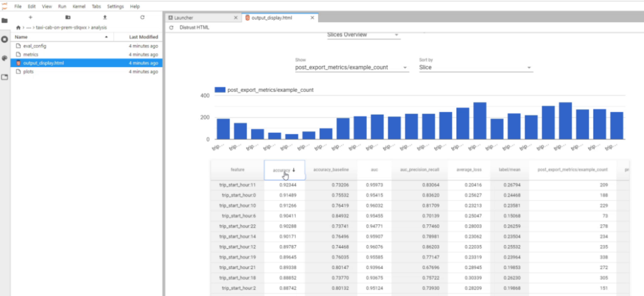
Task: Click the Refresh File List icon
Action: point(142,17)
